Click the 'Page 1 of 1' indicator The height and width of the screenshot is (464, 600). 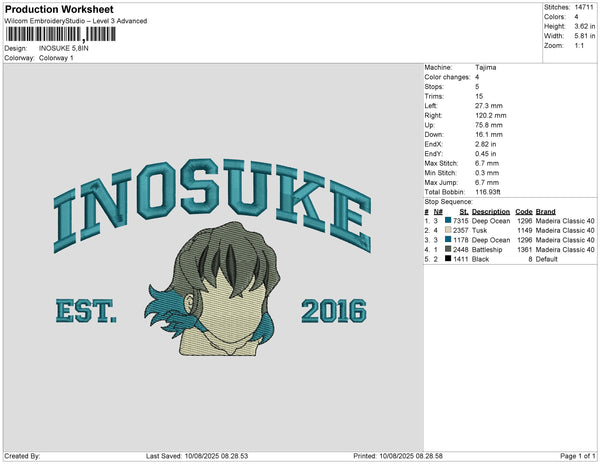pyautogui.click(x=577, y=456)
